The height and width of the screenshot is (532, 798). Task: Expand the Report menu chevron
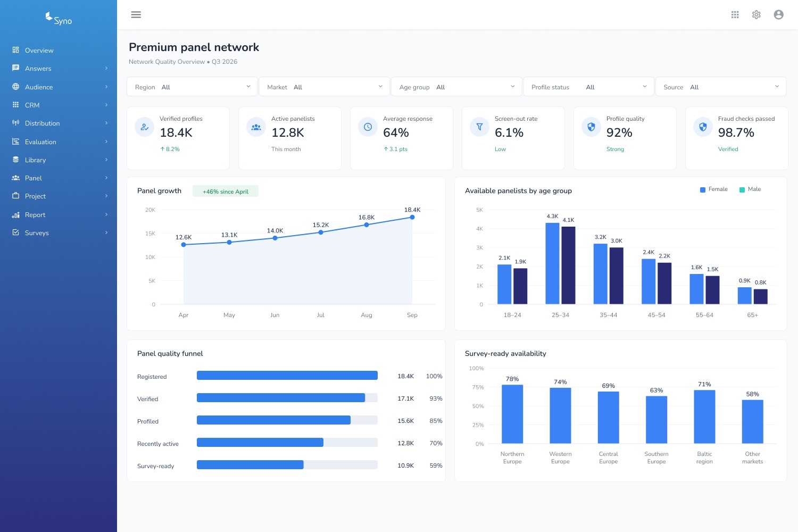[106, 214]
